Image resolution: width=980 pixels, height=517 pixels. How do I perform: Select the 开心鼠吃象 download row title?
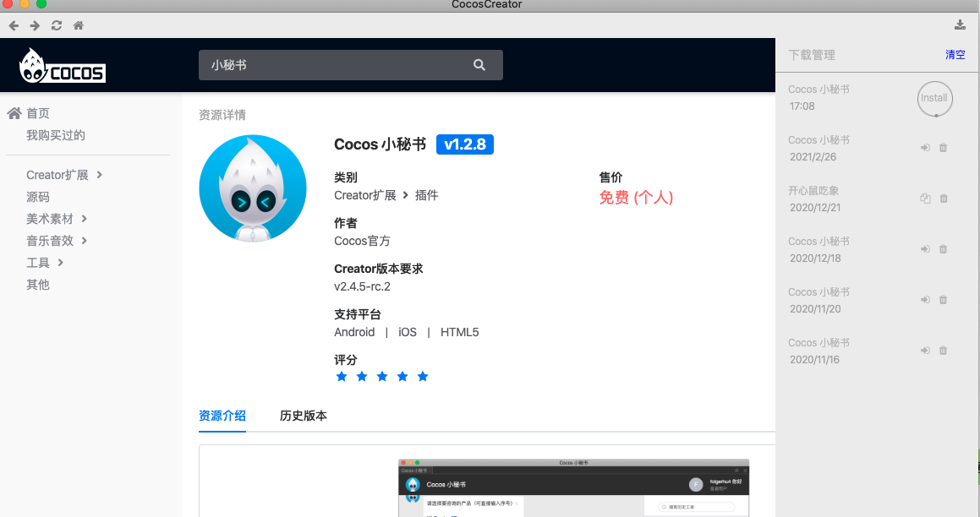click(813, 190)
